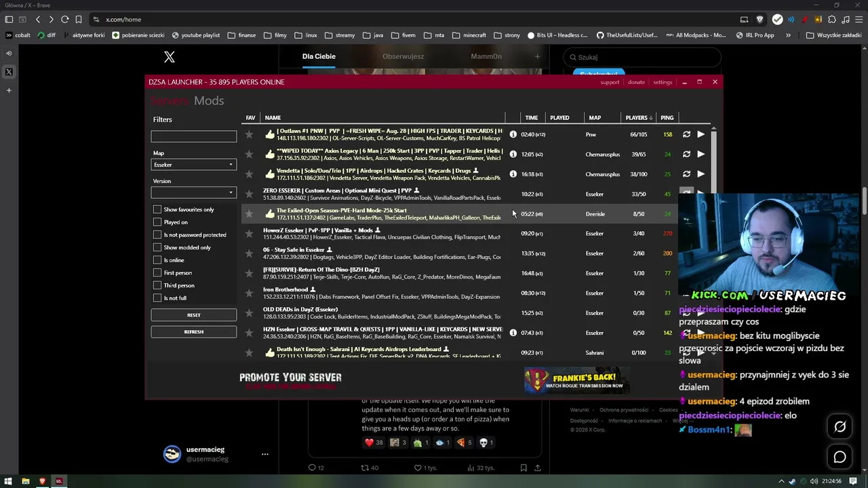Open the Dla Ciebie tab on X
This screenshot has width=868, height=488.
pyautogui.click(x=319, y=56)
